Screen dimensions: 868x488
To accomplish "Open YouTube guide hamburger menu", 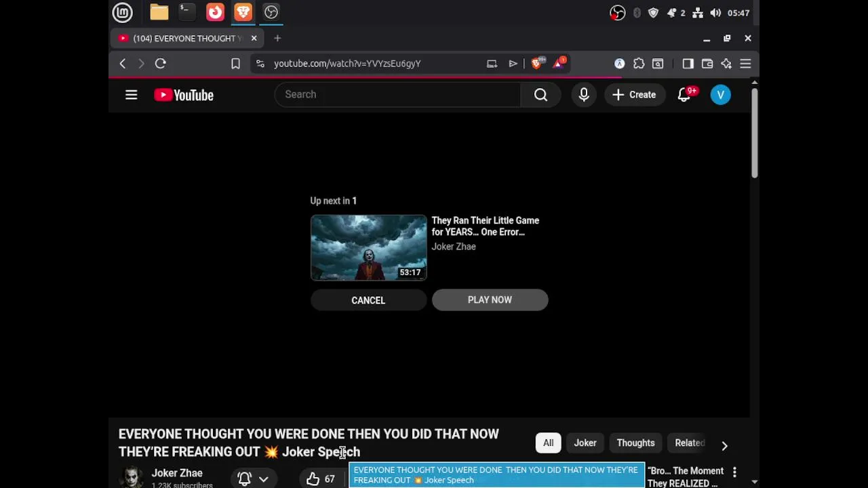I will point(132,95).
